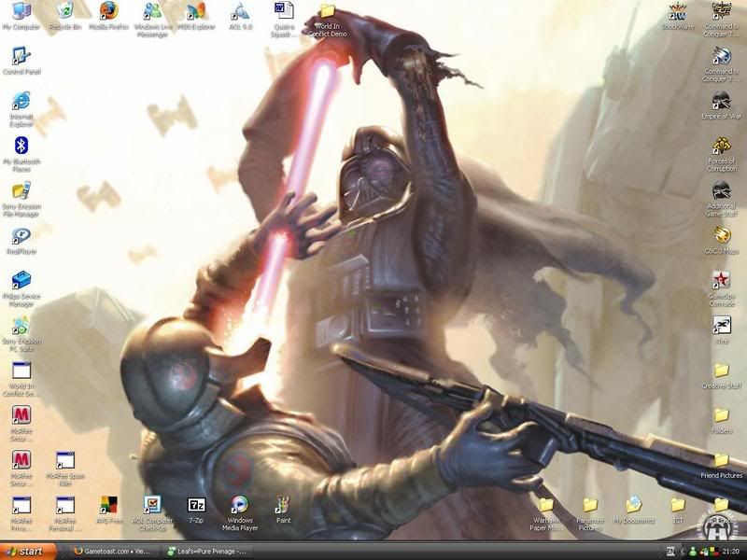The height and width of the screenshot is (560, 747).
Task: Open the Friend Pictures folder
Action: [x=721, y=466]
